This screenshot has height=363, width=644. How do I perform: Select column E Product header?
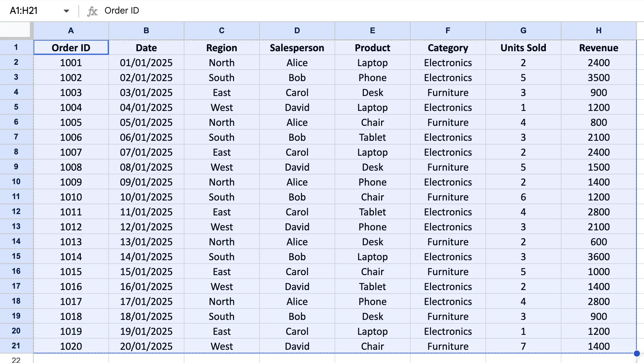(x=372, y=31)
